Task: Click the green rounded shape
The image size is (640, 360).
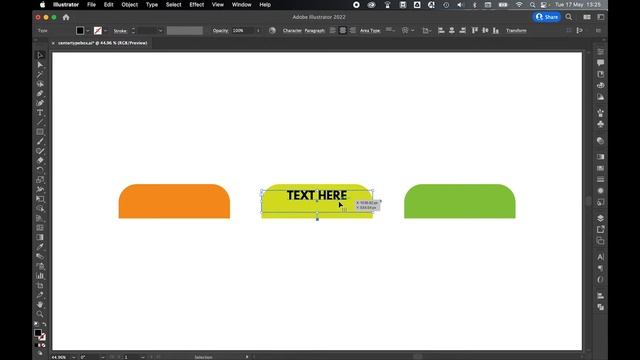Action: (460, 201)
